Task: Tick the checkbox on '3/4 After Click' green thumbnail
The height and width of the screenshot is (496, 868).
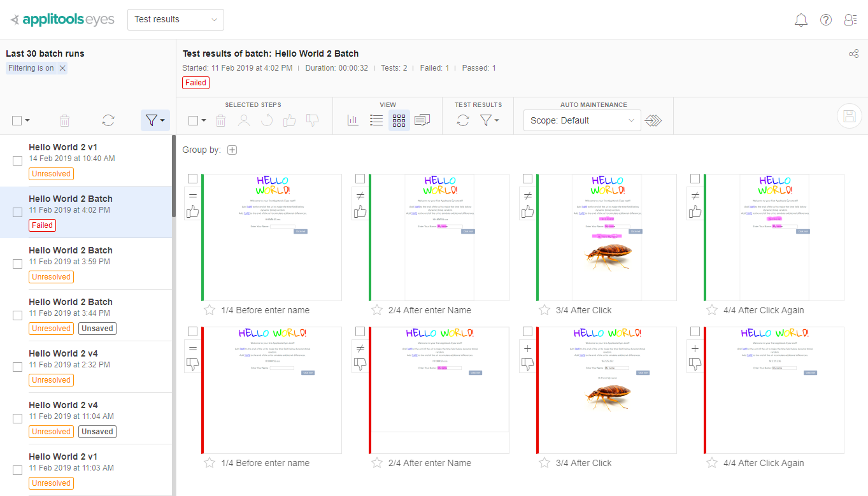Action: tap(527, 179)
